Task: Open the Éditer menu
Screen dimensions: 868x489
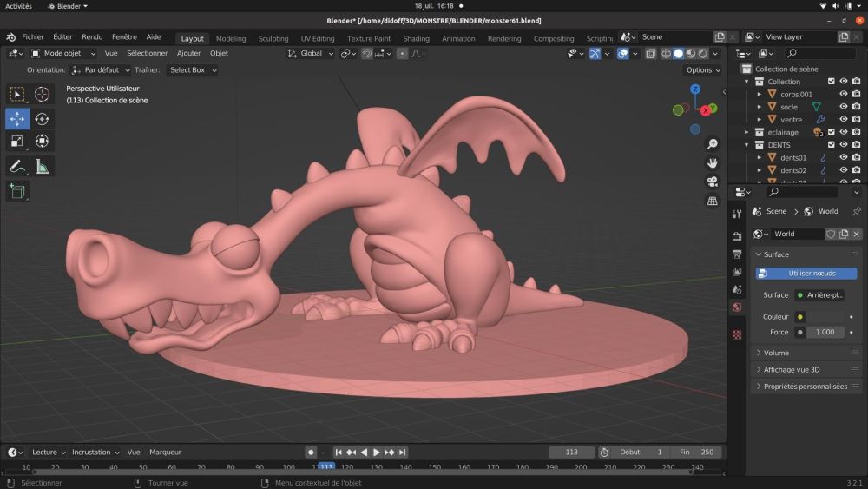Action: [x=62, y=37]
